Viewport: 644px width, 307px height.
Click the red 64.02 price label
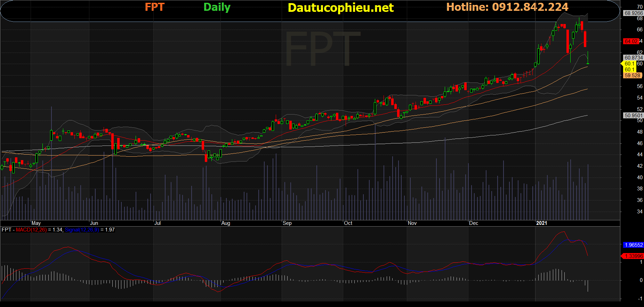pos(631,41)
